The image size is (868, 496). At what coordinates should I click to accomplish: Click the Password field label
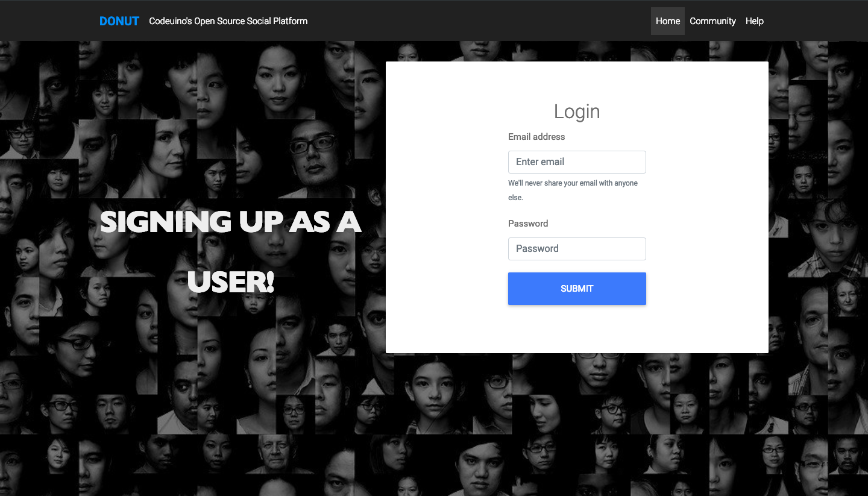[x=528, y=224]
